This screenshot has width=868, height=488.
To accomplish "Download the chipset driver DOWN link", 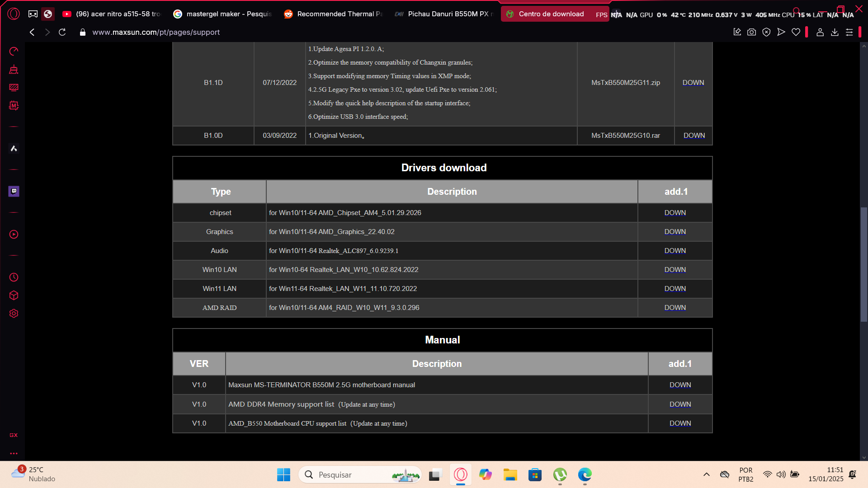I will (x=675, y=213).
